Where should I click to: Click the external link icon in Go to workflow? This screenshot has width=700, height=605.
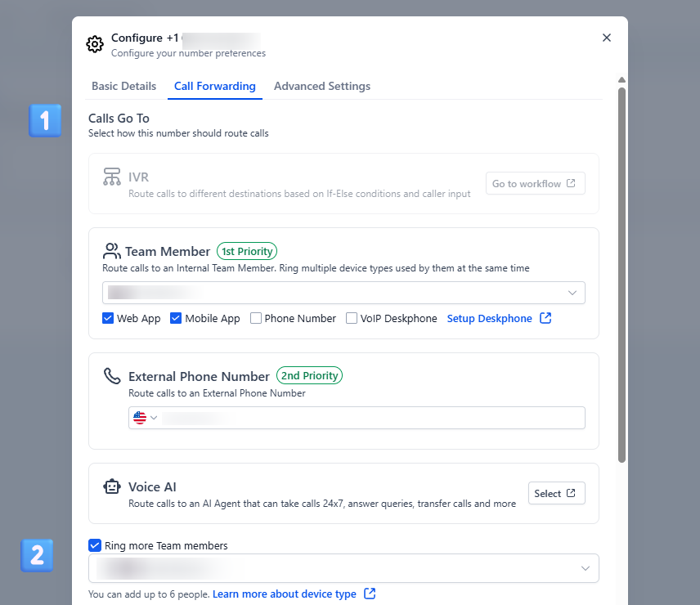(x=571, y=183)
